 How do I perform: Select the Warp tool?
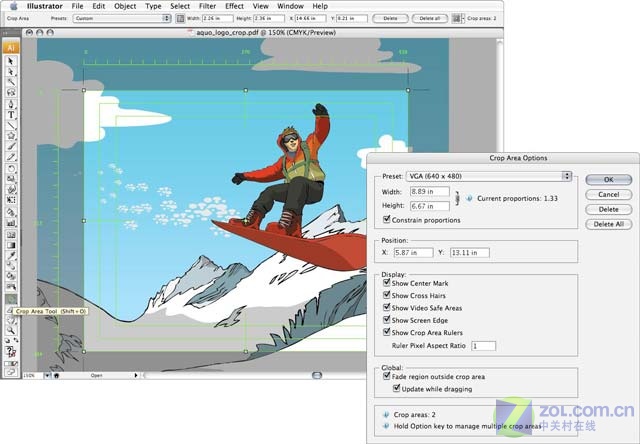pyautogui.click(x=11, y=189)
